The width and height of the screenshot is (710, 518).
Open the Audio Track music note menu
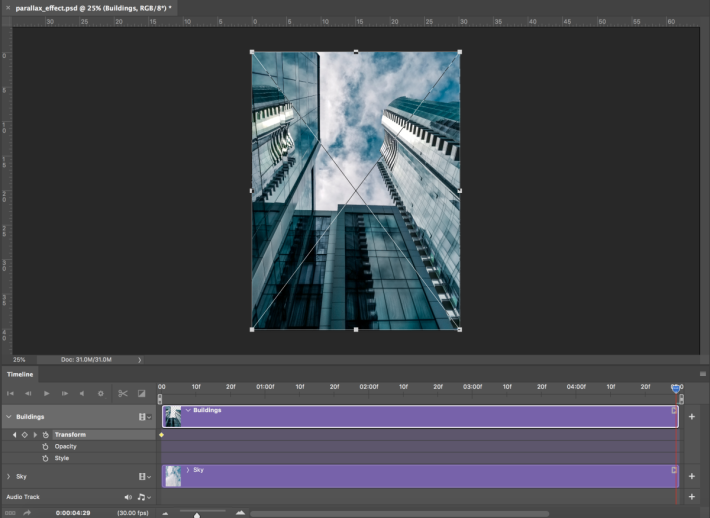coord(144,497)
